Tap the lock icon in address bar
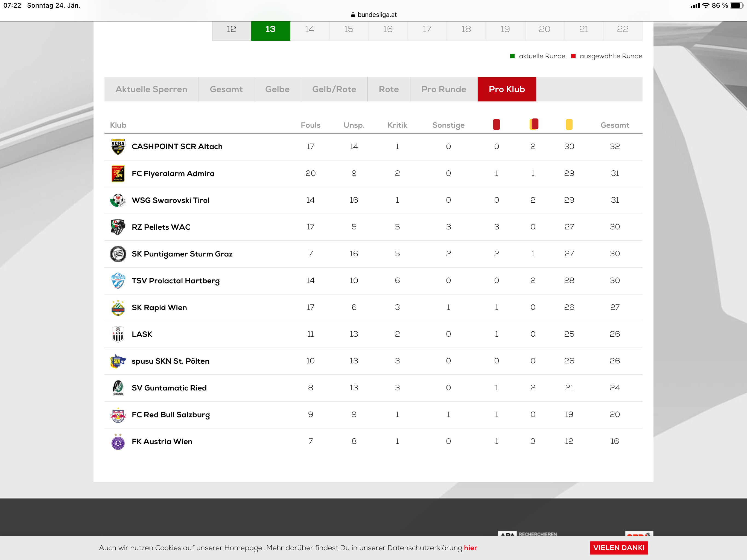 353,15
